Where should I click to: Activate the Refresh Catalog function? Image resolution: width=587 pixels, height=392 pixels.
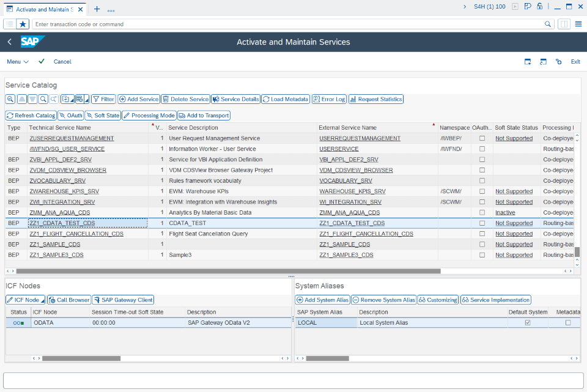coord(31,115)
